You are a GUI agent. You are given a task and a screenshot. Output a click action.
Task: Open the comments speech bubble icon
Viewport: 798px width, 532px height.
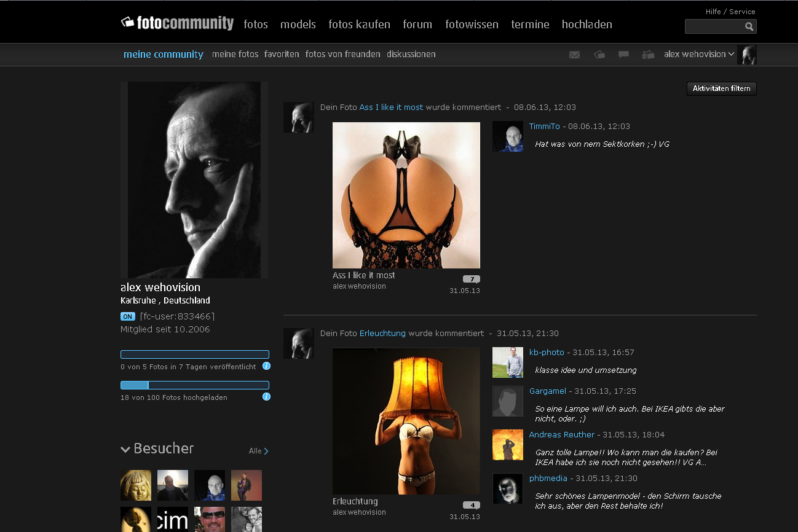tap(623, 55)
